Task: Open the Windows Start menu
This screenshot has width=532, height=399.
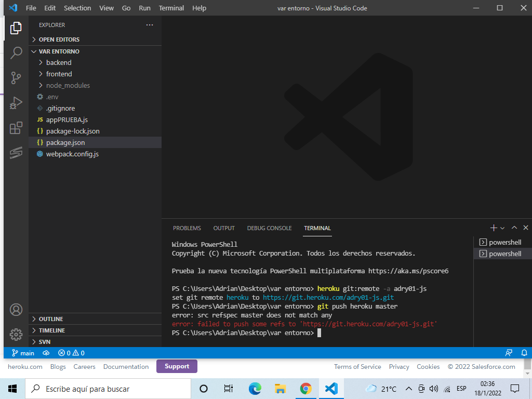Action: click(12, 389)
